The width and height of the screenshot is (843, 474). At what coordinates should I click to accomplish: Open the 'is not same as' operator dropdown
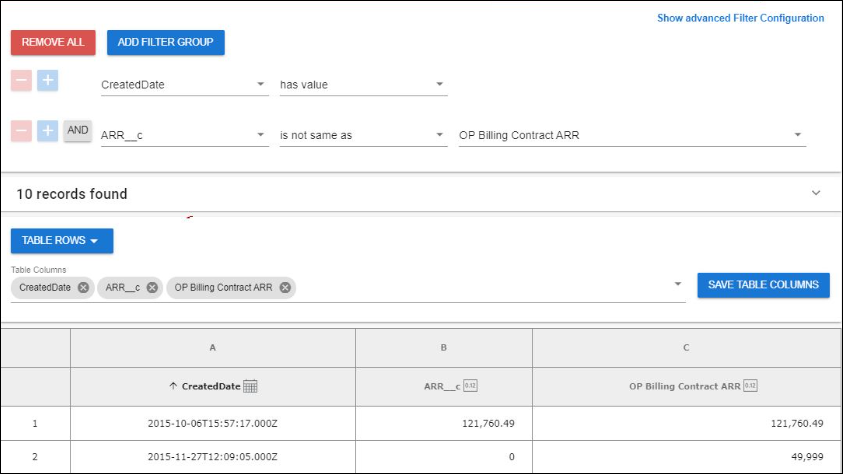pyautogui.click(x=363, y=135)
